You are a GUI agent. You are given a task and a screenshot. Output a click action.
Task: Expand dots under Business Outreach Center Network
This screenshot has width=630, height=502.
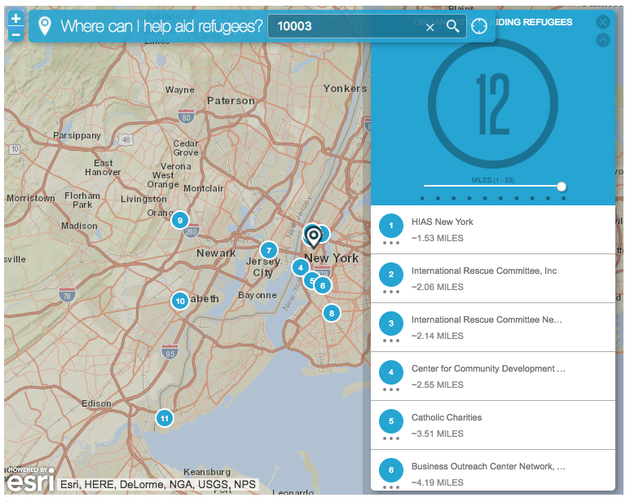(391, 487)
